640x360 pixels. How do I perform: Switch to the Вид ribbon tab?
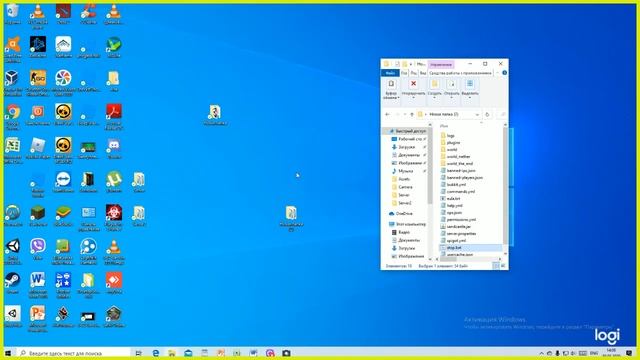(x=423, y=73)
